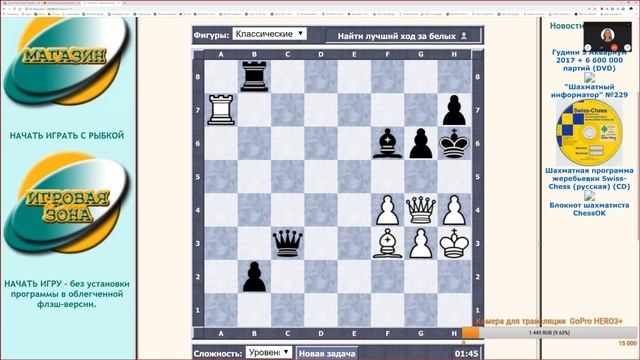
Task: Select the black rook on b8
Action: [254, 77]
